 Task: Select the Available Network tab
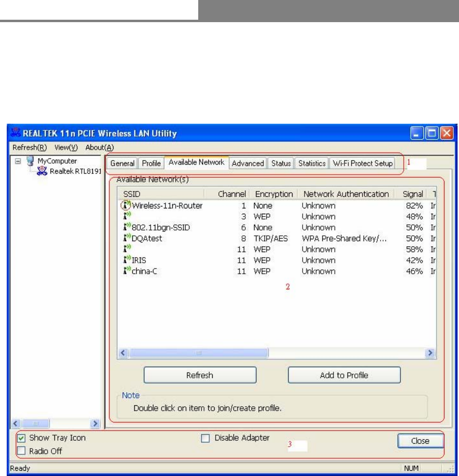[x=196, y=162]
